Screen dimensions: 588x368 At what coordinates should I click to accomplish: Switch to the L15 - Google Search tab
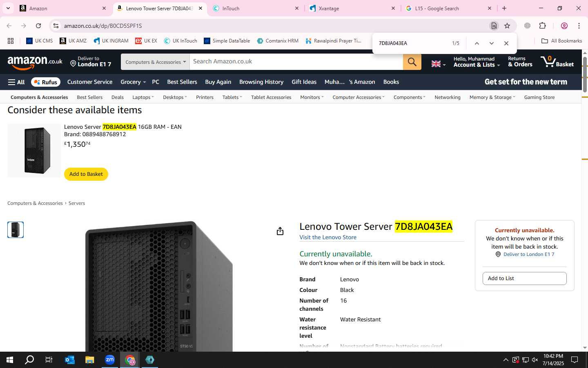click(448, 8)
